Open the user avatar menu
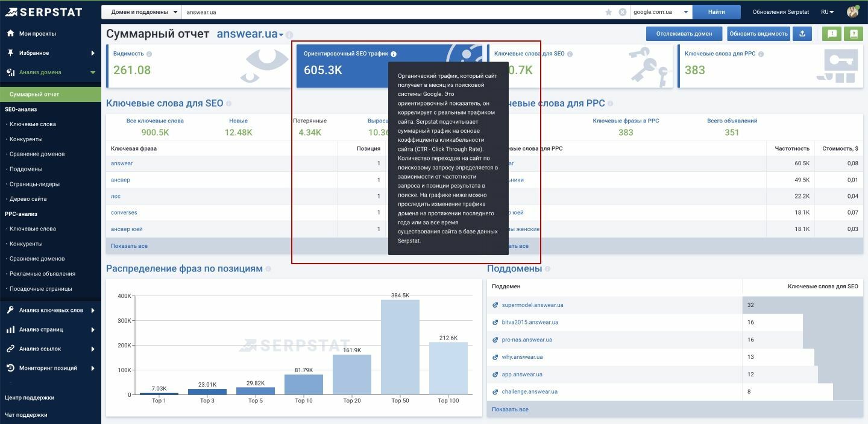 coord(852,11)
